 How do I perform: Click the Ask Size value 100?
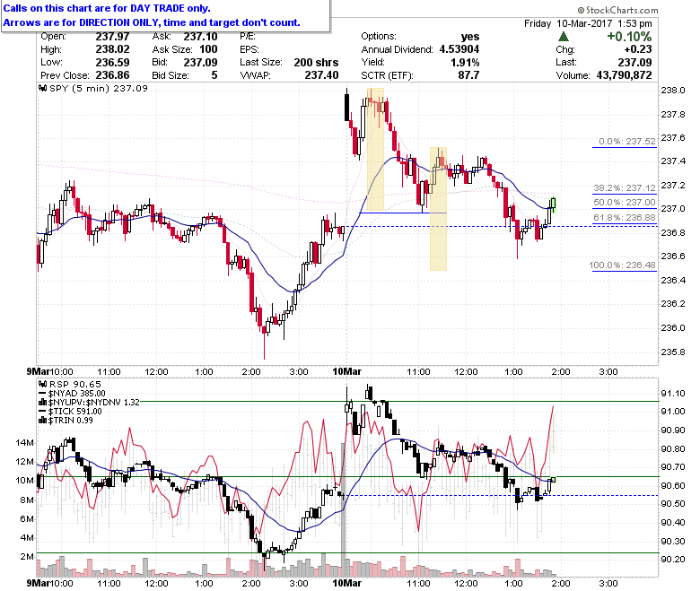click(x=208, y=49)
